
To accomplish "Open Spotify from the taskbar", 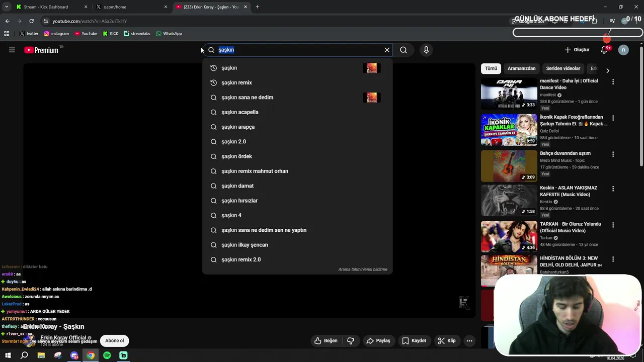I will point(107,355).
